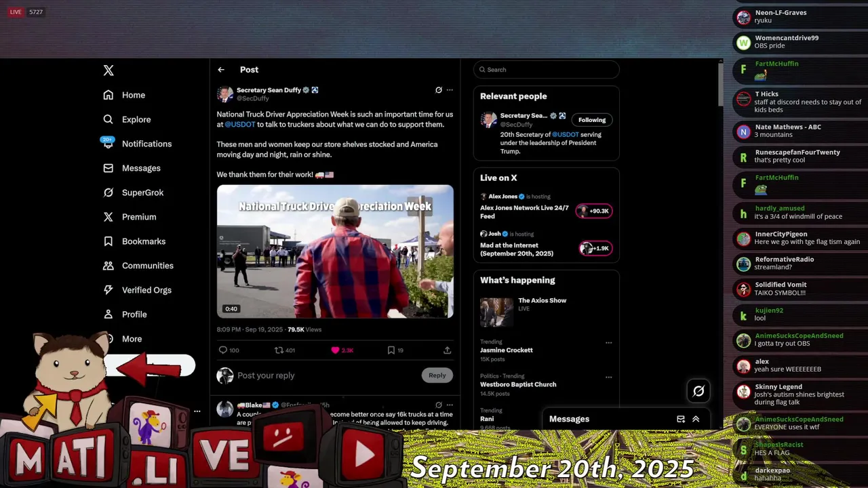Click the X logo in the sidebar
868x488 pixels.
[108, 70]
